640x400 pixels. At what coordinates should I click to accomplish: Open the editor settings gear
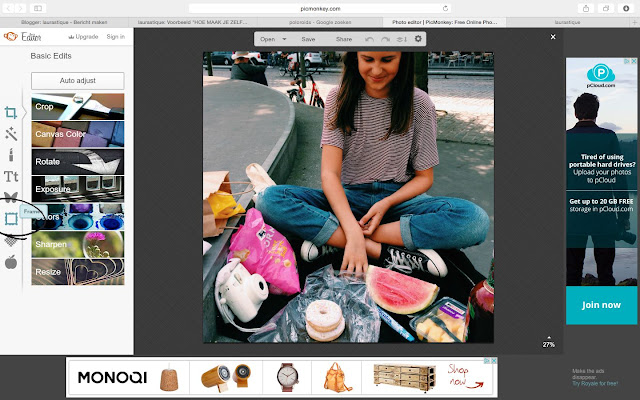click(418, 39)
